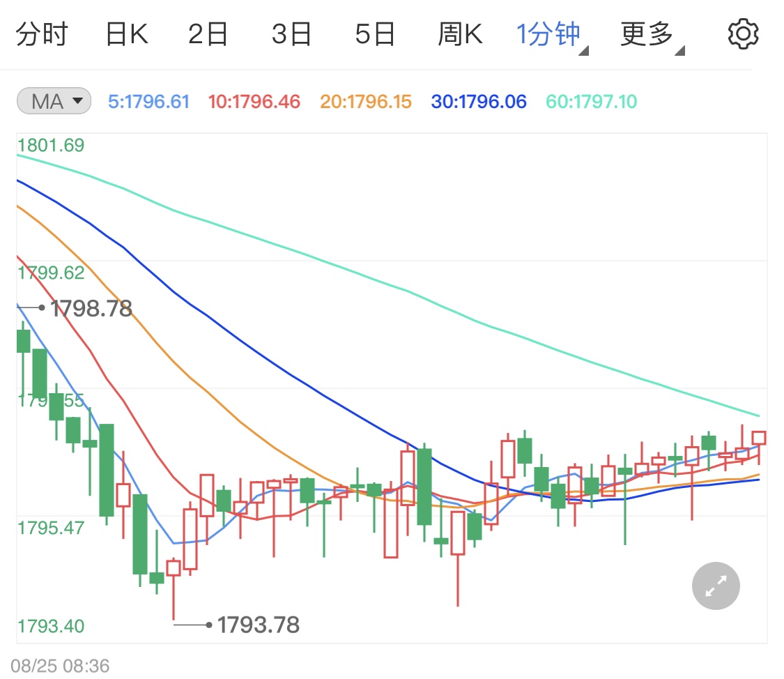Open the MA indicator dropdown
This screenshot has height=679, width=784.
(54, 101)
